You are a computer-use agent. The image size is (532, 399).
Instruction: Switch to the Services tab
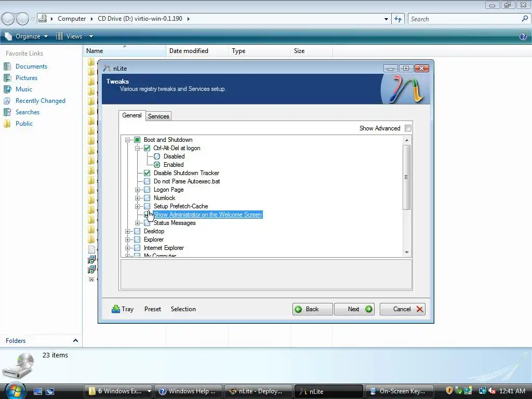[158, 116]
